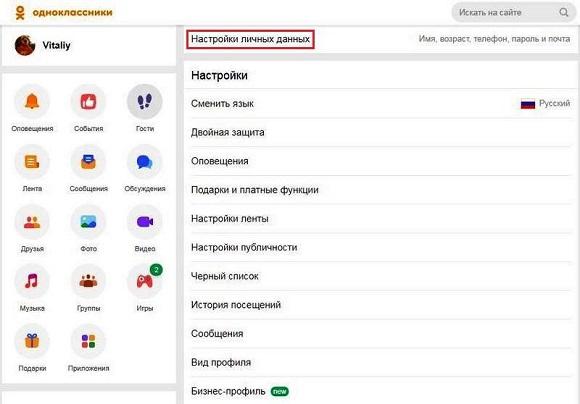Viewport: 580px width, 404px height.
Task: Open the События thumbs-up icon
Action: click(x=88, y=102)
